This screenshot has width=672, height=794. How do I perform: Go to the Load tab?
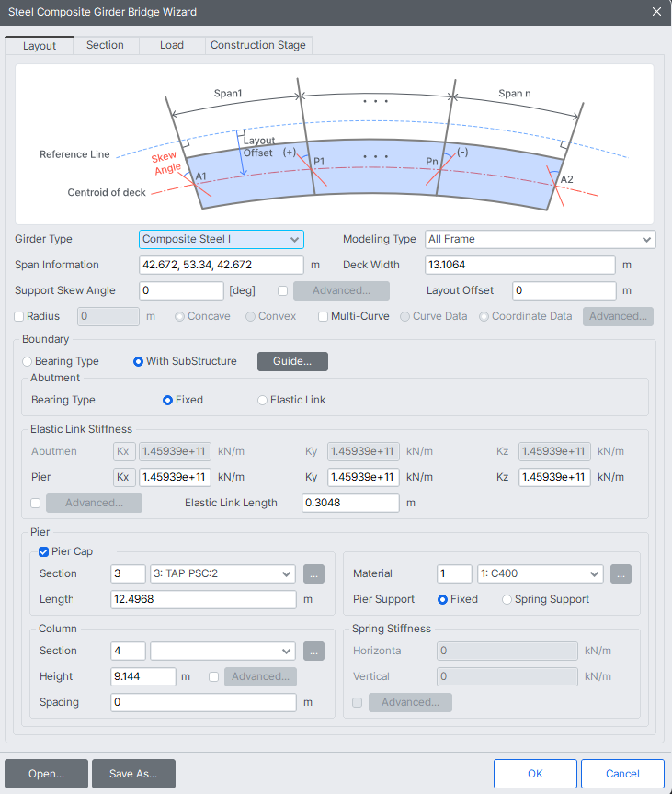[x=172, y=45]
